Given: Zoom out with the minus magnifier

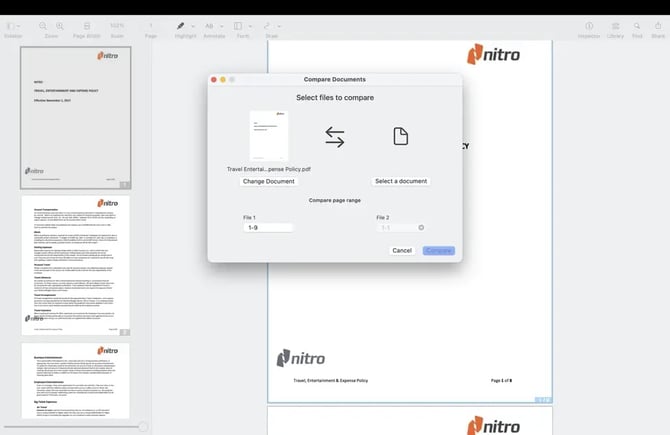Looking at the screenshot, I should [43, 26].
